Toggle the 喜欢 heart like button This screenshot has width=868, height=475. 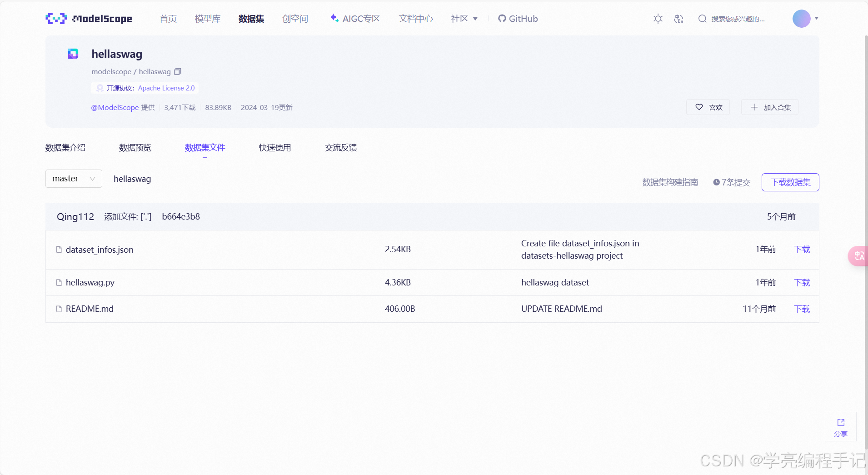[708, 107]
